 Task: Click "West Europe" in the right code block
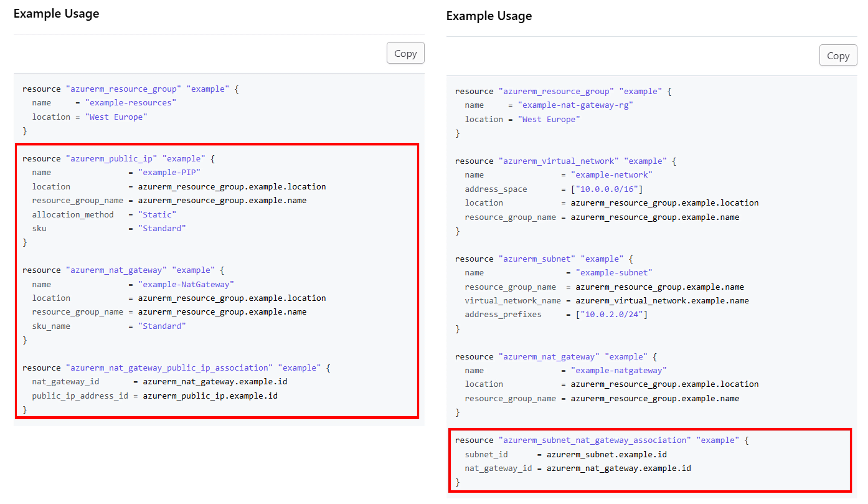(549, 119)
